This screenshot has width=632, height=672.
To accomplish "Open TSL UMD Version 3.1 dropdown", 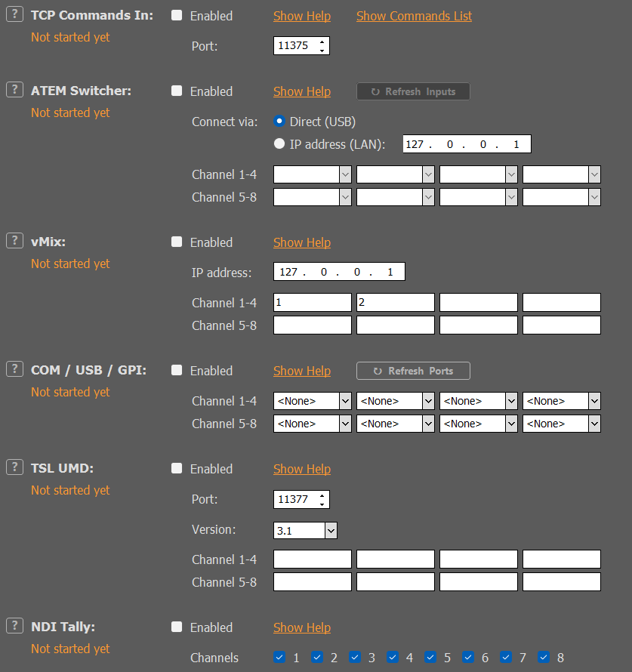I will tap(305, 530).
